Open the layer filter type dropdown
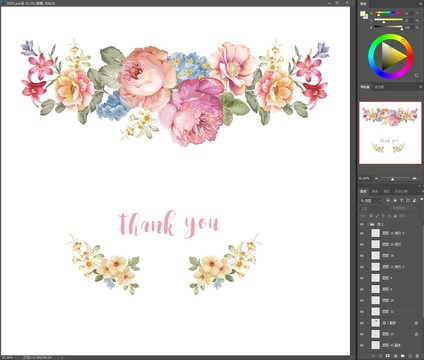 (371, 200)
